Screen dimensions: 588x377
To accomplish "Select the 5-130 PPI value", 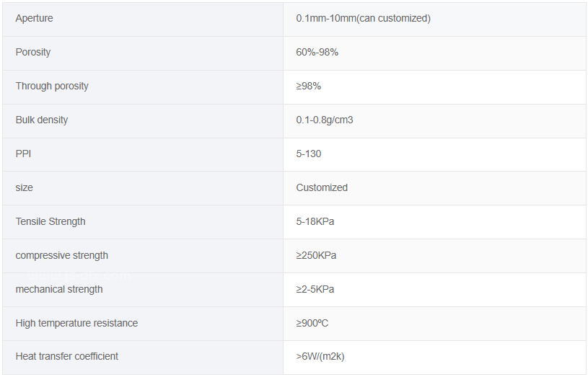I will click(x=308, y=154).
